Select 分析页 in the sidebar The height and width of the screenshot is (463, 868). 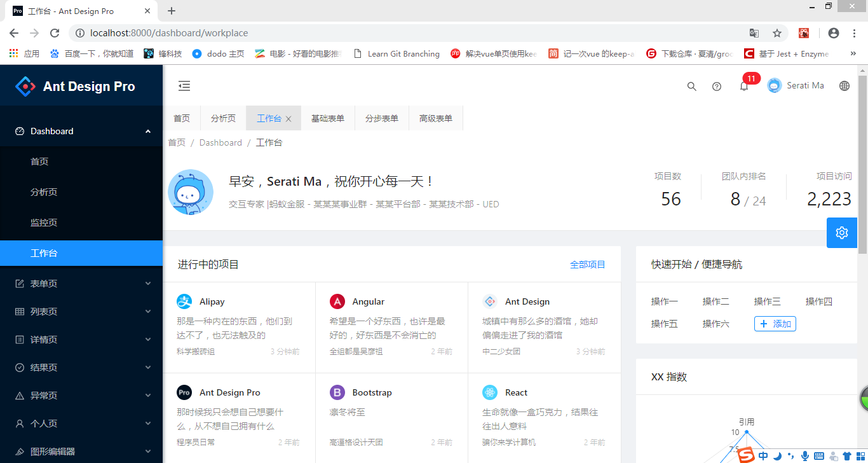[x=81, y=192]
